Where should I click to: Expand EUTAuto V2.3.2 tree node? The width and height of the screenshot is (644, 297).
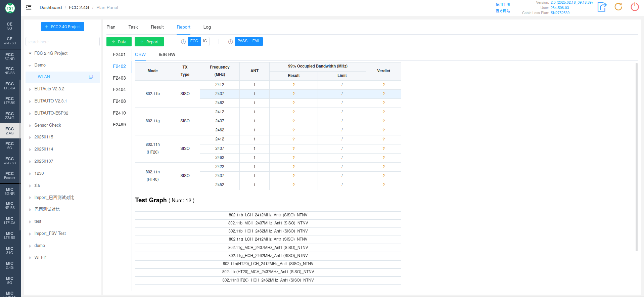click(x=30, y=89)
